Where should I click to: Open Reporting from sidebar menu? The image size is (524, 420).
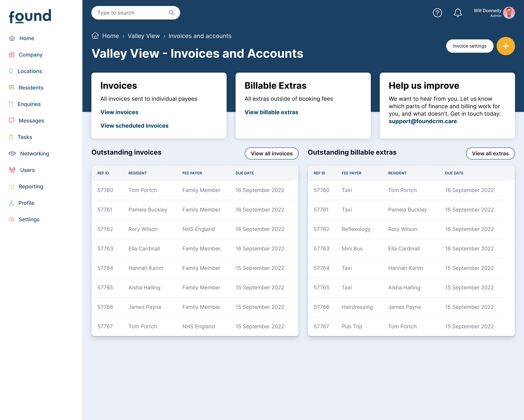coord(31,186)
